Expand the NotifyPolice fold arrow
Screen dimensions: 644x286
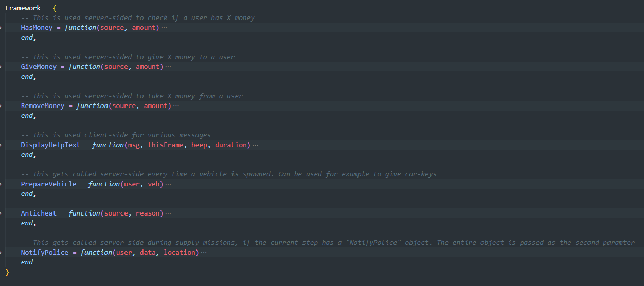pos(2,253)
